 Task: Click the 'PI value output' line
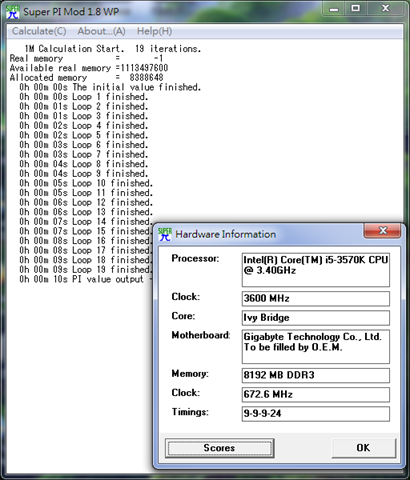pyautogui.click(x=85, y=280)
